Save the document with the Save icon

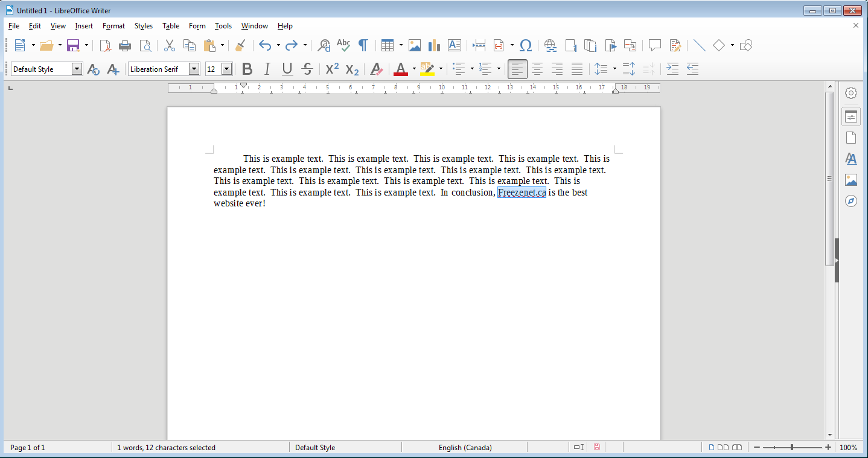(73, 45)
